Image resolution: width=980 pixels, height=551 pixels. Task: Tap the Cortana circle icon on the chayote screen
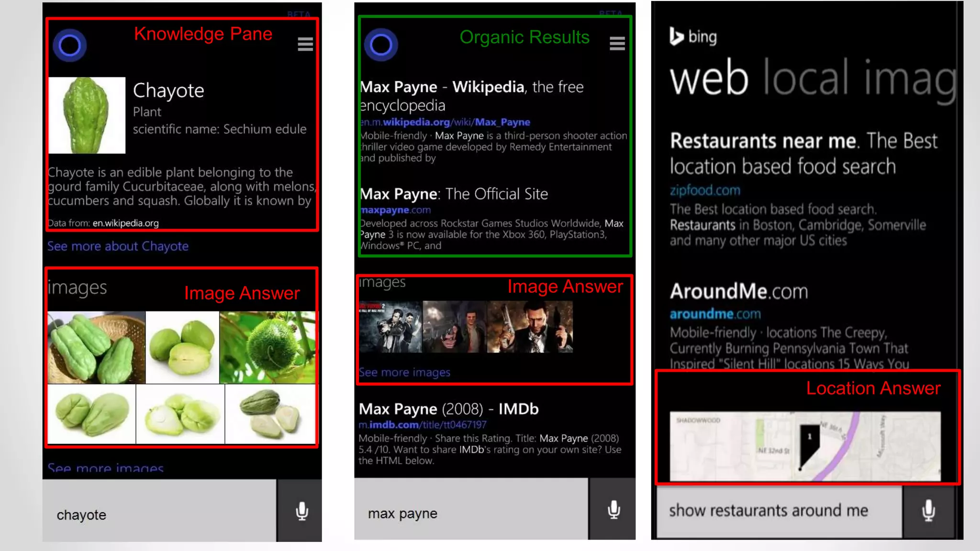[70, 45]
